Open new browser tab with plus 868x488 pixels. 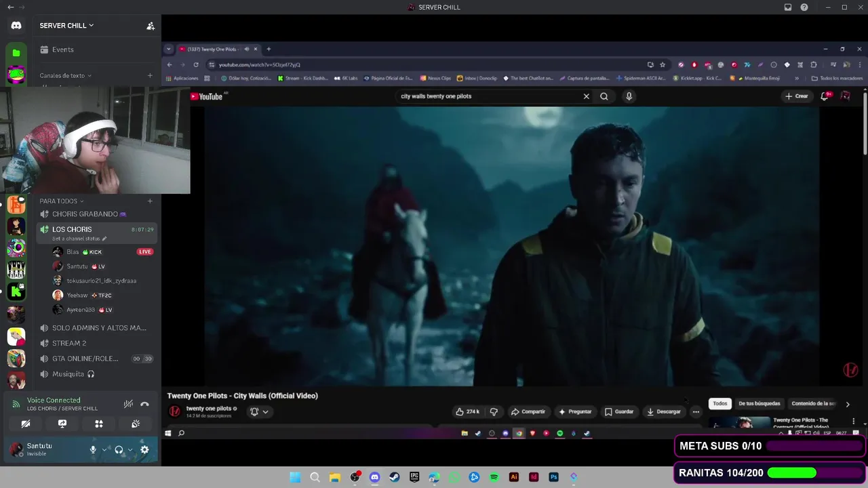click(x=269, y=49)
